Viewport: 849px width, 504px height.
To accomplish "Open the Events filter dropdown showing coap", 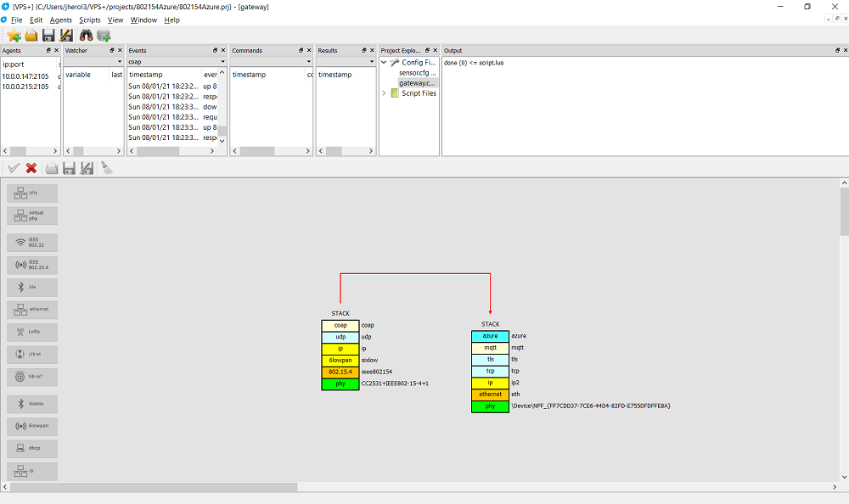I will click(x=177, y=62).
